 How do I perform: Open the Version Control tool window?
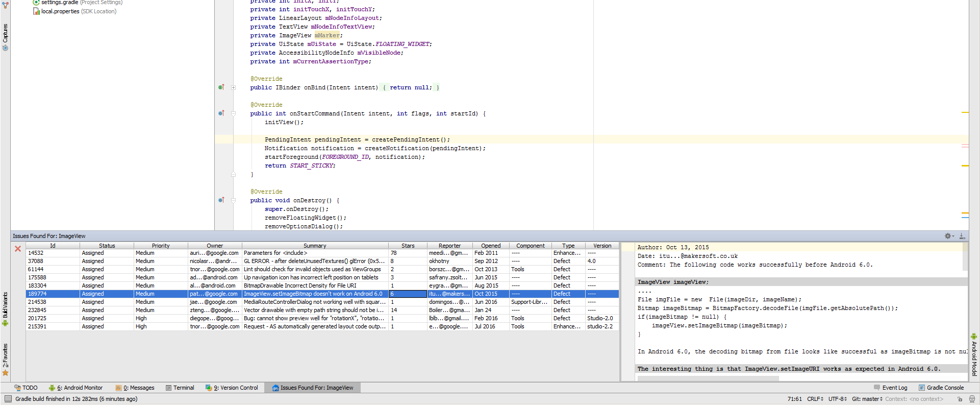pos(232,388)
